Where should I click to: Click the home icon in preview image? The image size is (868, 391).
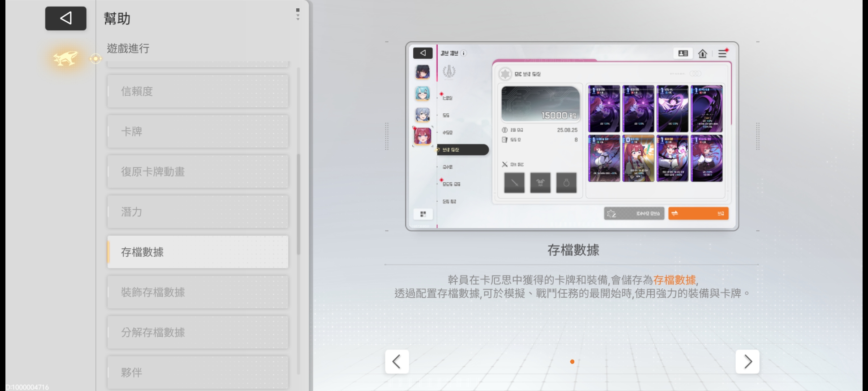(x=702, y=54)
